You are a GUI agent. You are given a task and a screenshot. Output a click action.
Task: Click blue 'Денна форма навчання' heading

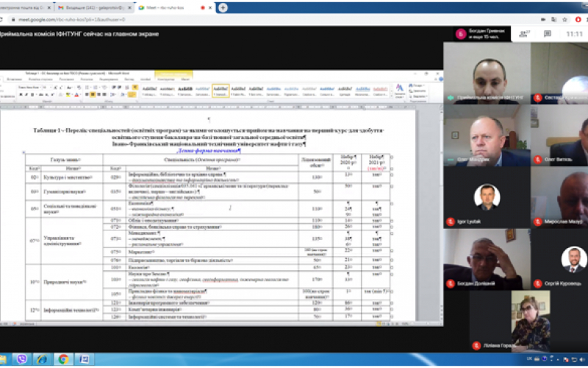coord(209,151)
